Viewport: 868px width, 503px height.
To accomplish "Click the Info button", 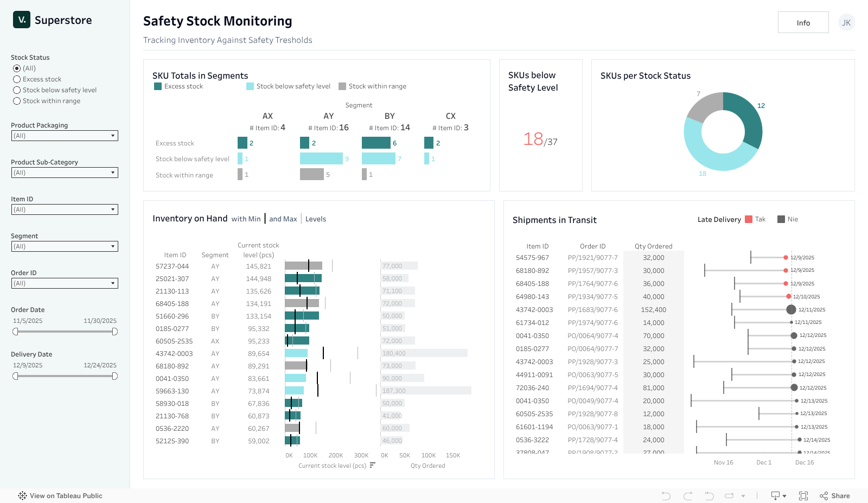I will tap(803, 23).
